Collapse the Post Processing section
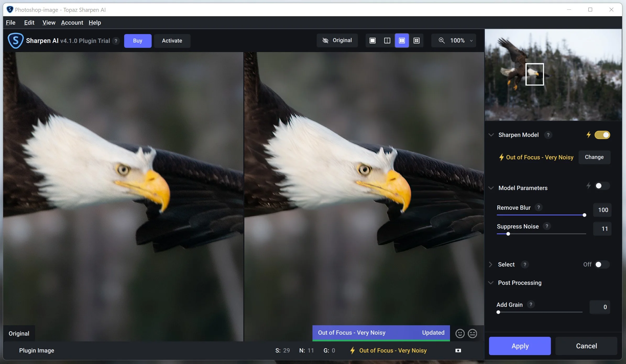626x364 pixels. [491, 283]
